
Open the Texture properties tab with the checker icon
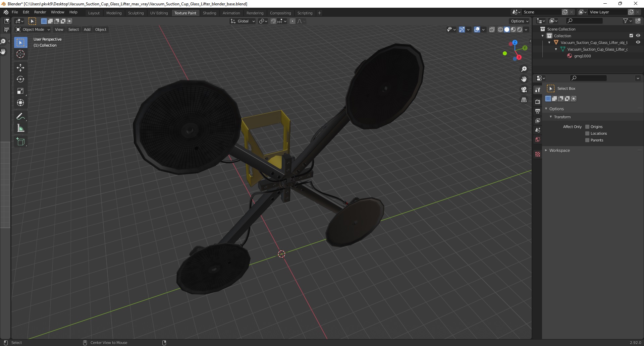point(538,154)
